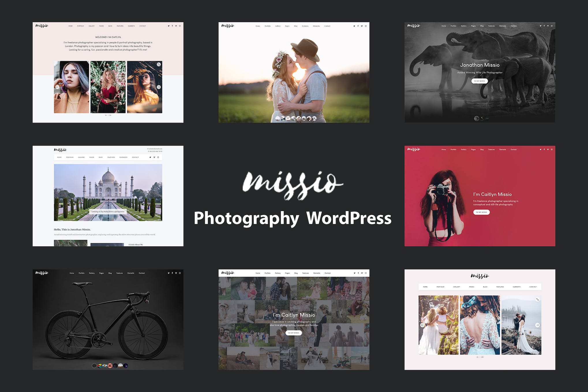Click See My Works button under Jonathan Missio
The image size is (588, 392).
point(480,81)
